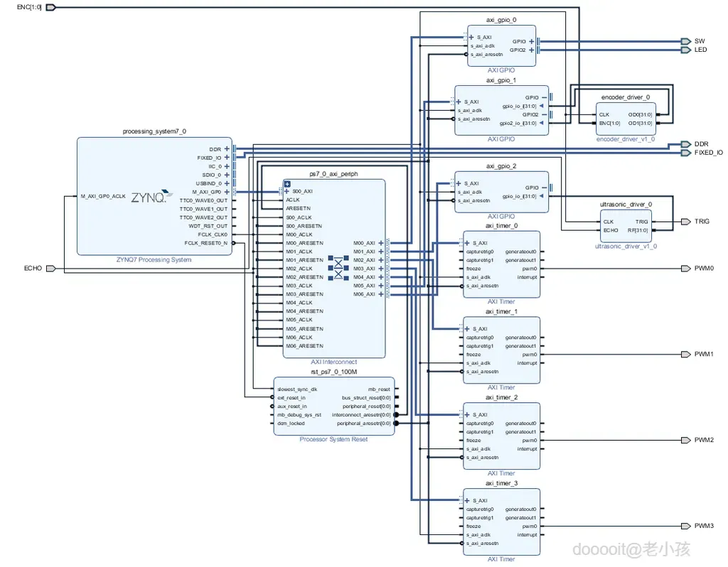Select the ultrasonic_driver_v1_0 label
The height and width of the screenshot is (567, 728).
(626, 247)
